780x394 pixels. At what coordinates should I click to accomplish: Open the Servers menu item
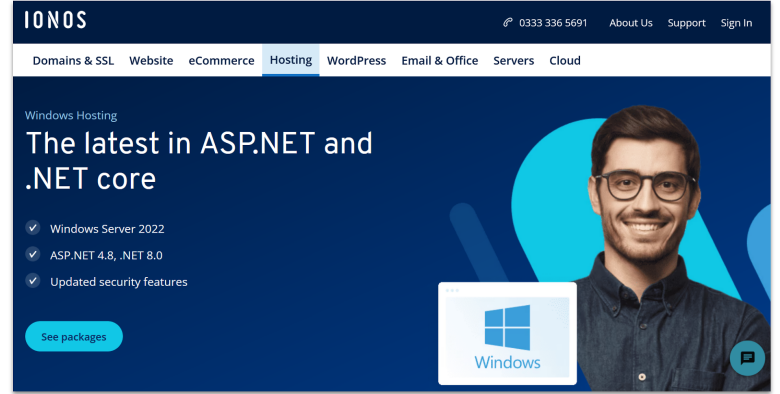coord(513,60)
